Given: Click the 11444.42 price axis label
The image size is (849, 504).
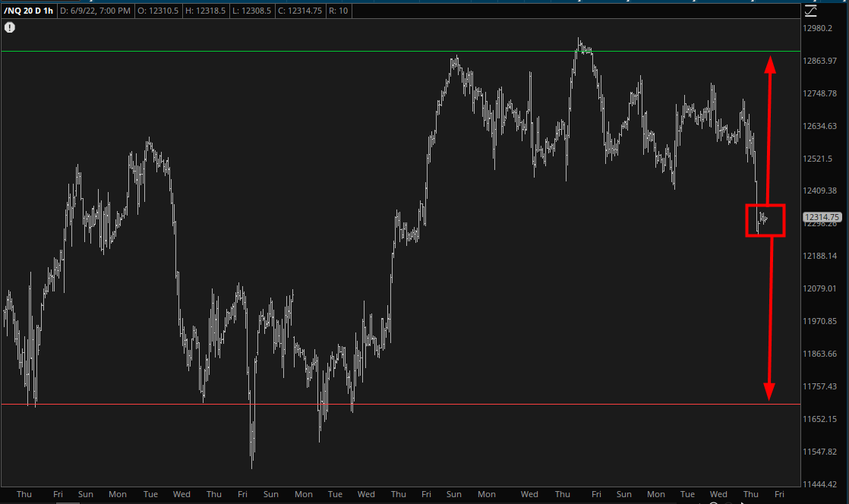Looking at the screenshot, I should point(820,484).
